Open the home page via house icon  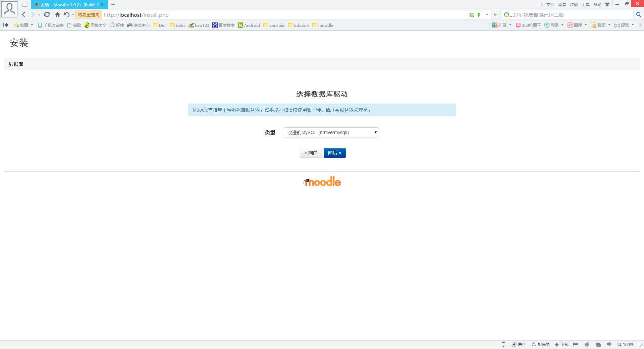[57, 15]
